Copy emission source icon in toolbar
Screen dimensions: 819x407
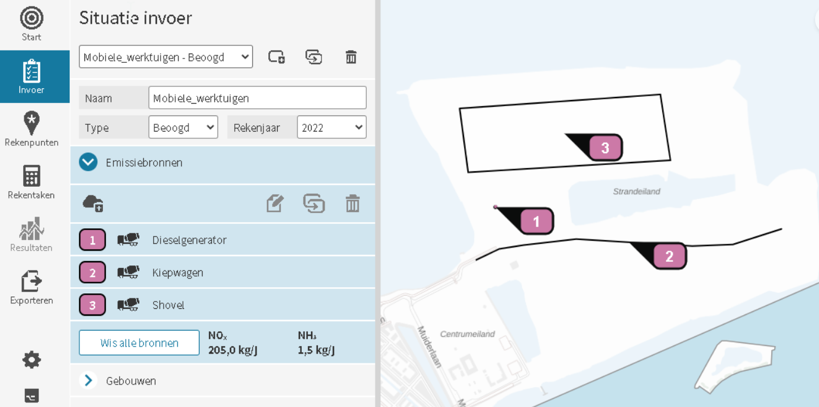314,203
